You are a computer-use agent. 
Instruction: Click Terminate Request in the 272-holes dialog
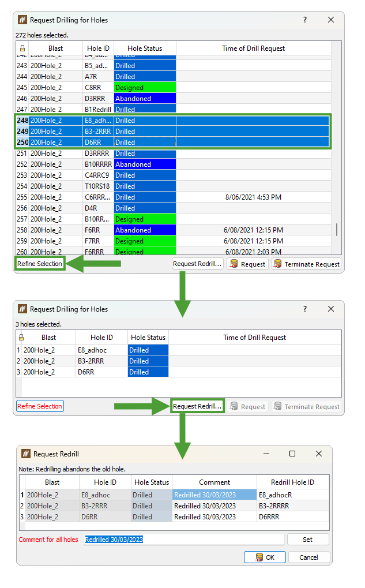(x=307, y=264)
